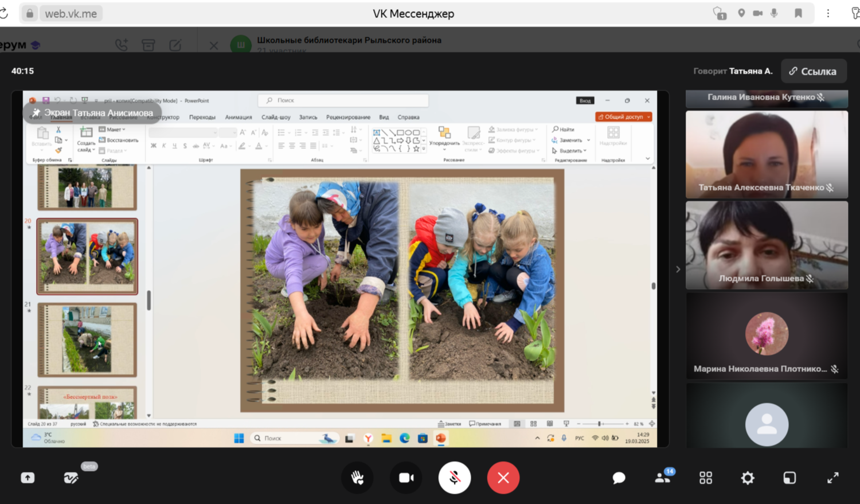The width and height of the screenshot is (860, 504).
Task: Open Слайд-шоу tab in PowerPoint ribbon
Action: point(276,117)
